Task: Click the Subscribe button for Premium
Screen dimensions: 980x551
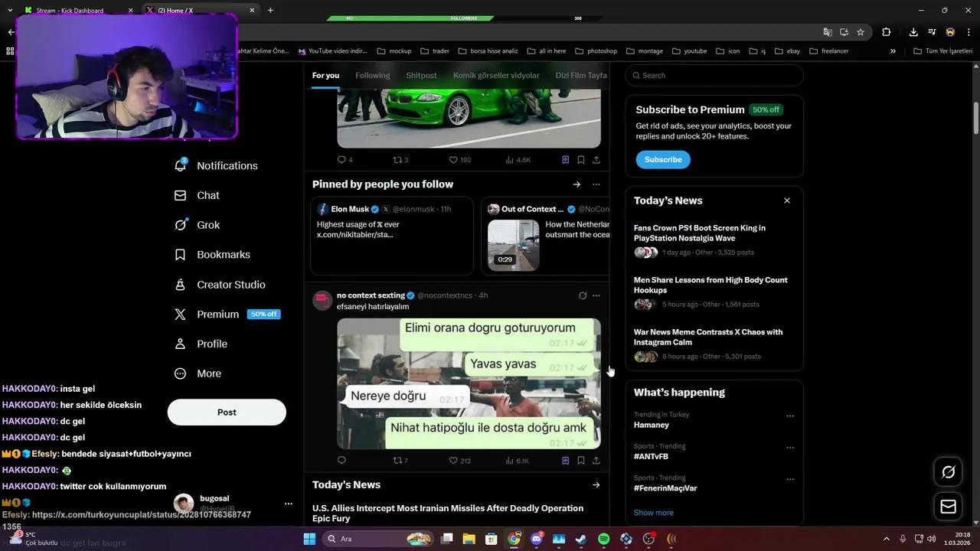Action: [663, 159]
